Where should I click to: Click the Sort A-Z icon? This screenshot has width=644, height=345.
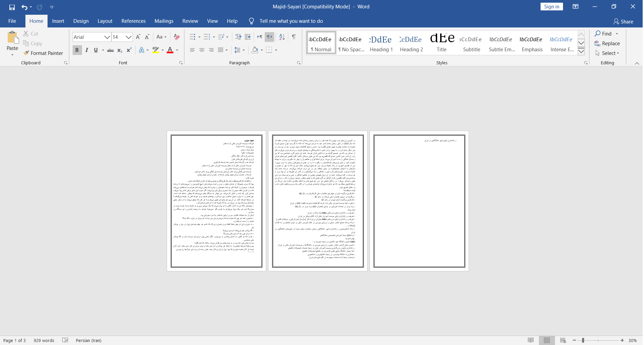point(282,37)
